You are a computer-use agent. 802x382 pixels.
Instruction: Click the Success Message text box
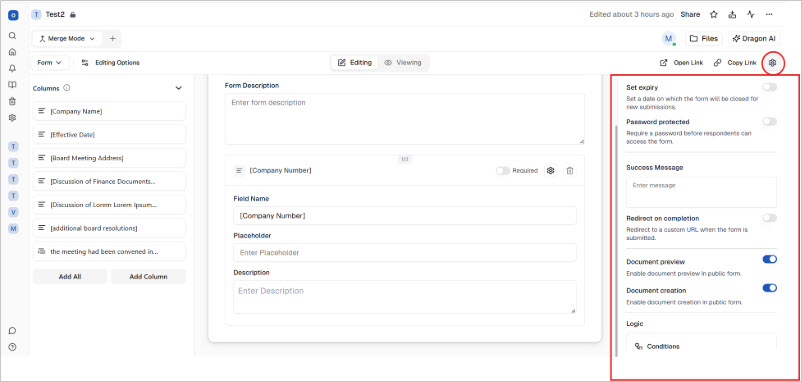(701, 192)
